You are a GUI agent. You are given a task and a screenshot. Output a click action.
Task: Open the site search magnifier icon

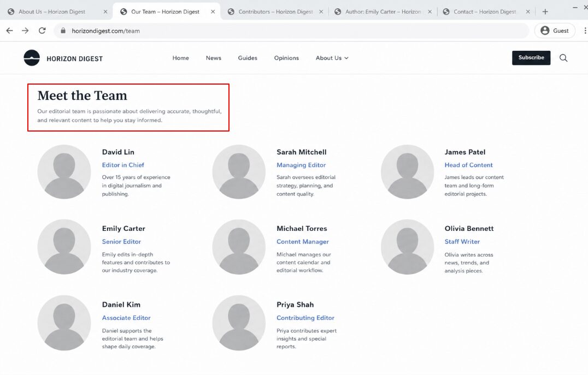point(563,58)
